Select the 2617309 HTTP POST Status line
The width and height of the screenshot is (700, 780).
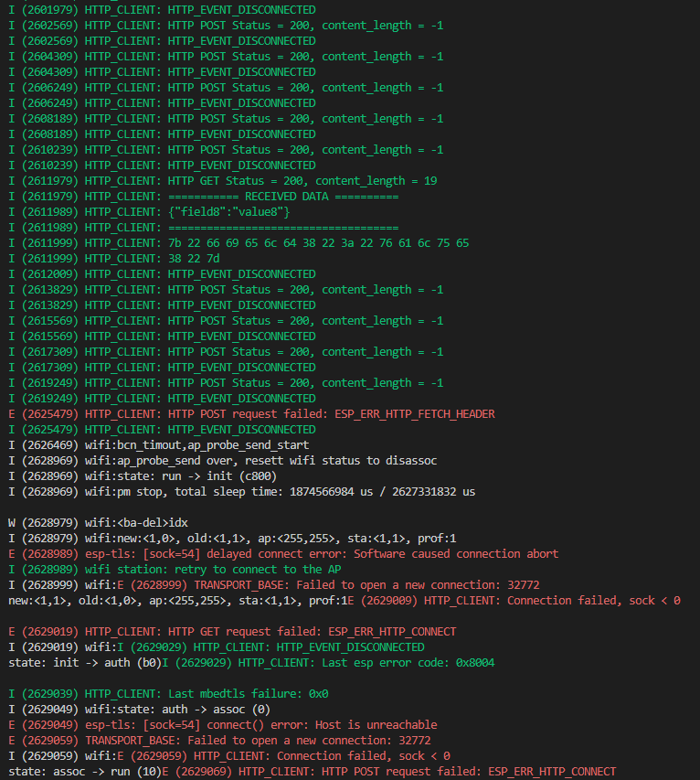click(x=226, y=352)
